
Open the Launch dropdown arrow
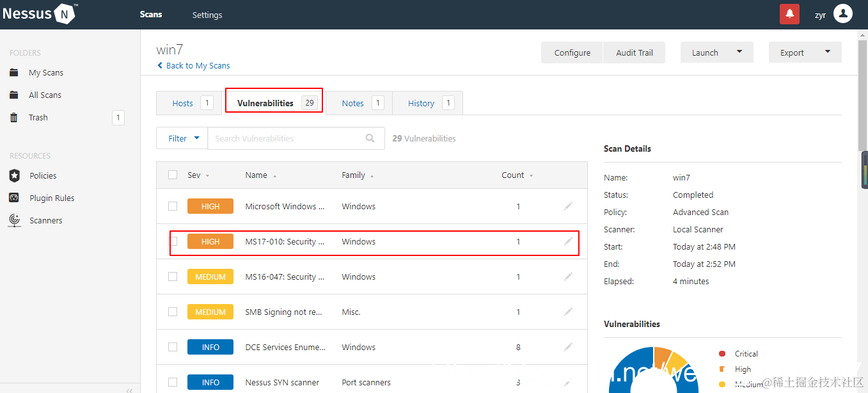point(739,52)
